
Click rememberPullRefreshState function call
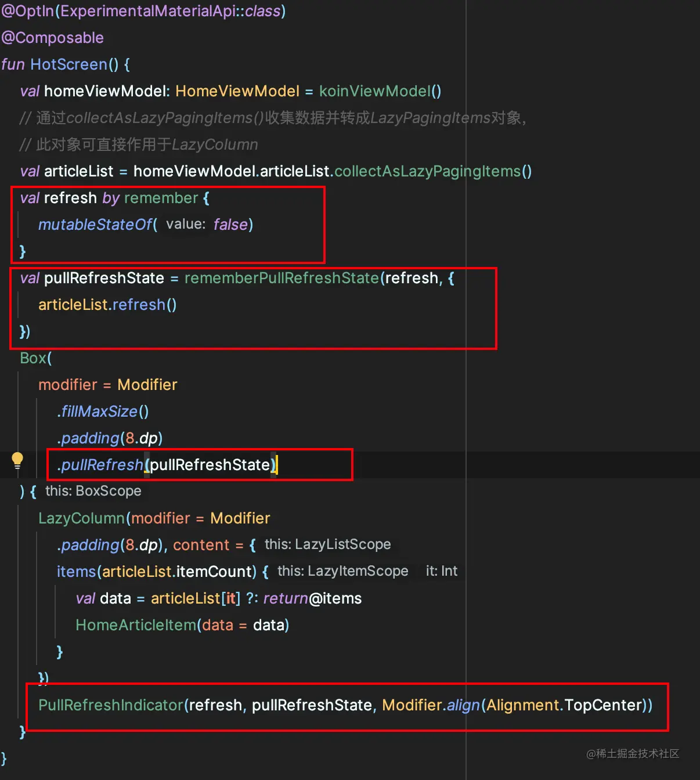[282, 278]
